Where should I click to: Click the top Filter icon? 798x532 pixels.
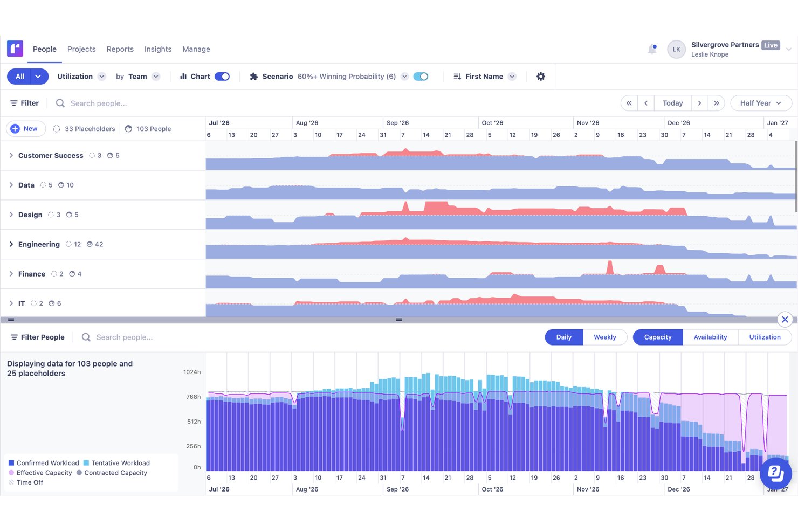(x=14, y=103)
